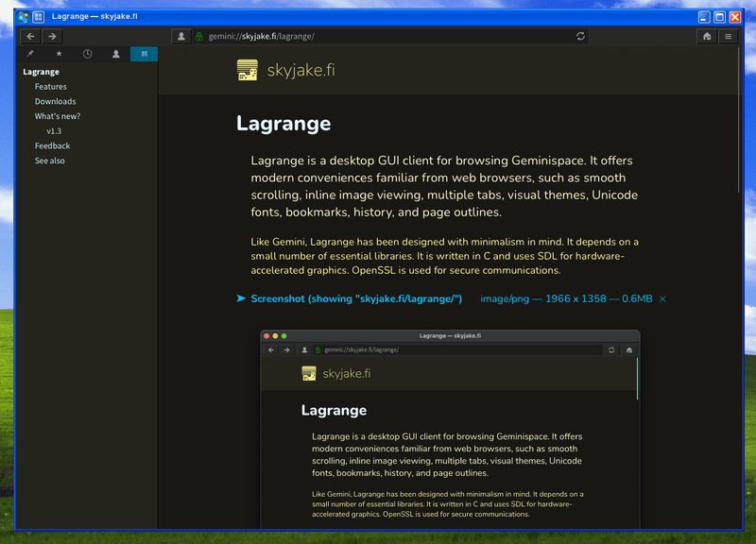
Task: Switch sidebar to the Bookmarks star tab
Action: point(59,54)
